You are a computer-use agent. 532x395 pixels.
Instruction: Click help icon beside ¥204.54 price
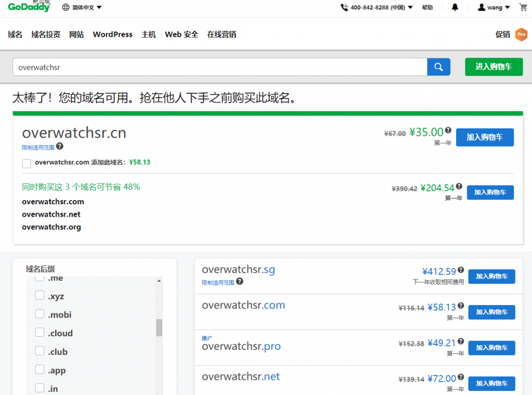coord(459,186)
